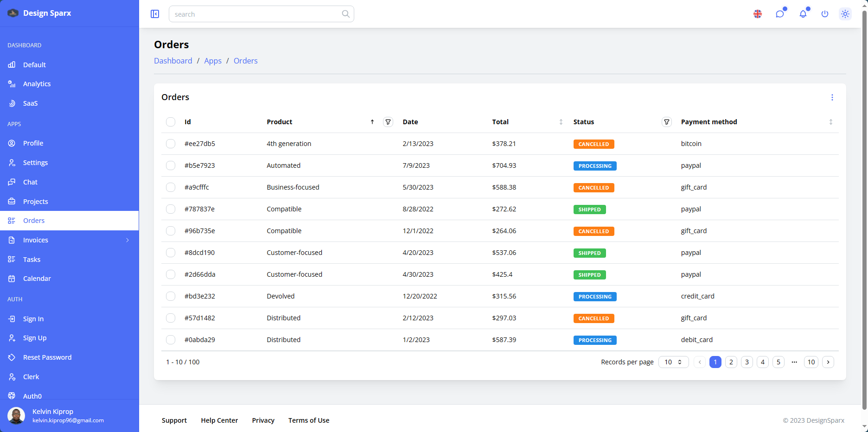Tick the select-all checkbox in table header
868x432 pixels.
click(171, 122)
